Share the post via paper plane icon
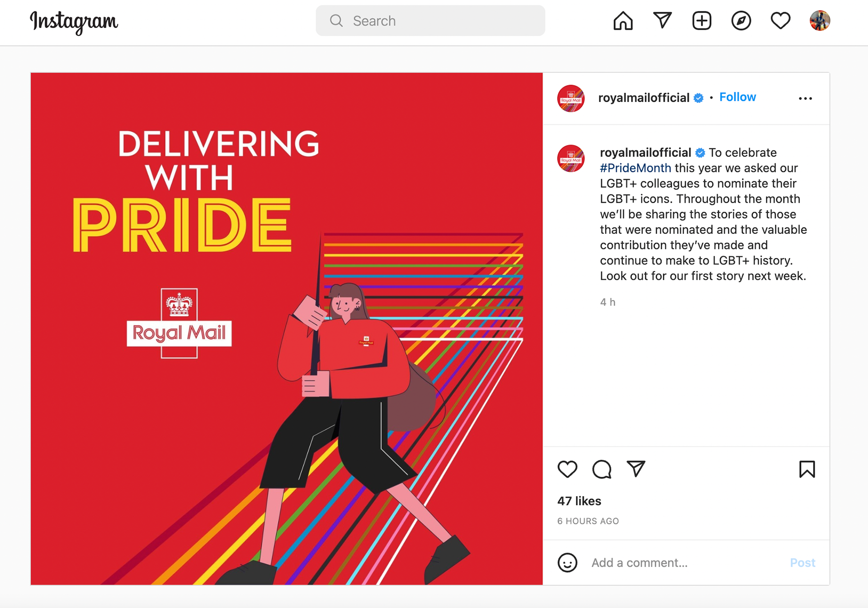Viewport: 868px width, 608px height. (x=636, y=469)
